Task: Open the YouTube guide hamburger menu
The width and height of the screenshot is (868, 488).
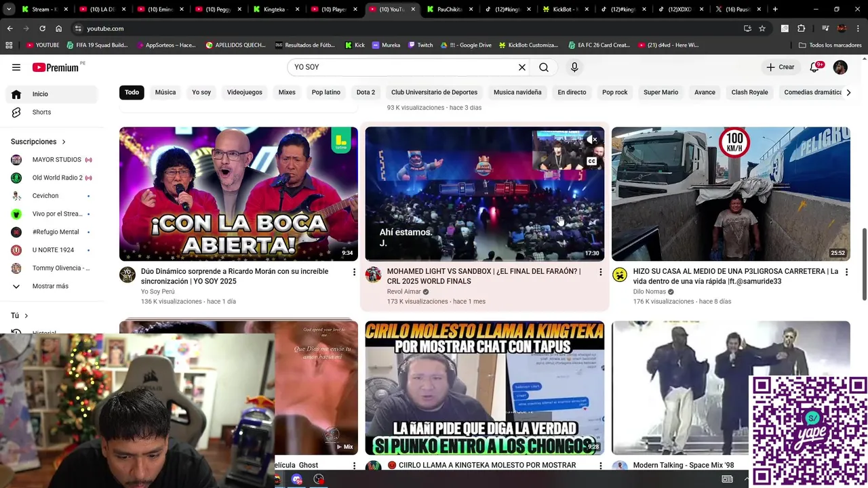Action: 16,67
